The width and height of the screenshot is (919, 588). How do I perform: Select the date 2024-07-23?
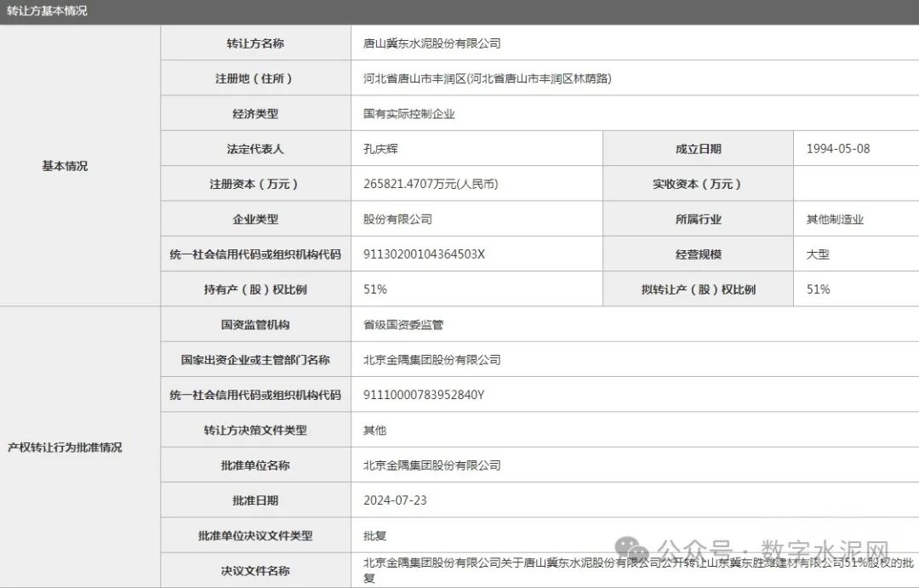pos(395,500)
